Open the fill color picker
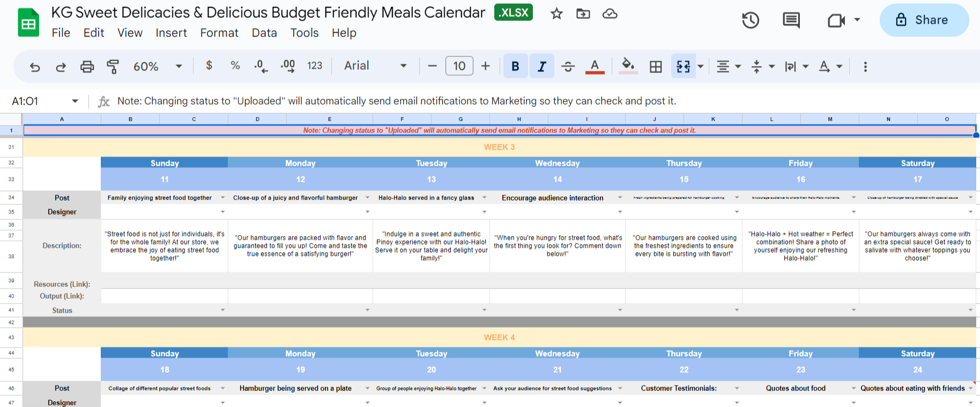 628,66
